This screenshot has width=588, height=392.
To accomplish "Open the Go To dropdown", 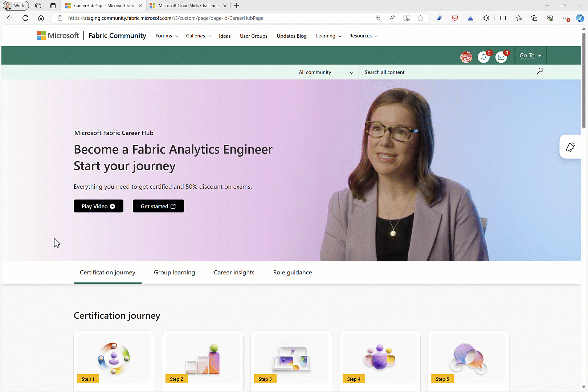I will coord(530,56).
